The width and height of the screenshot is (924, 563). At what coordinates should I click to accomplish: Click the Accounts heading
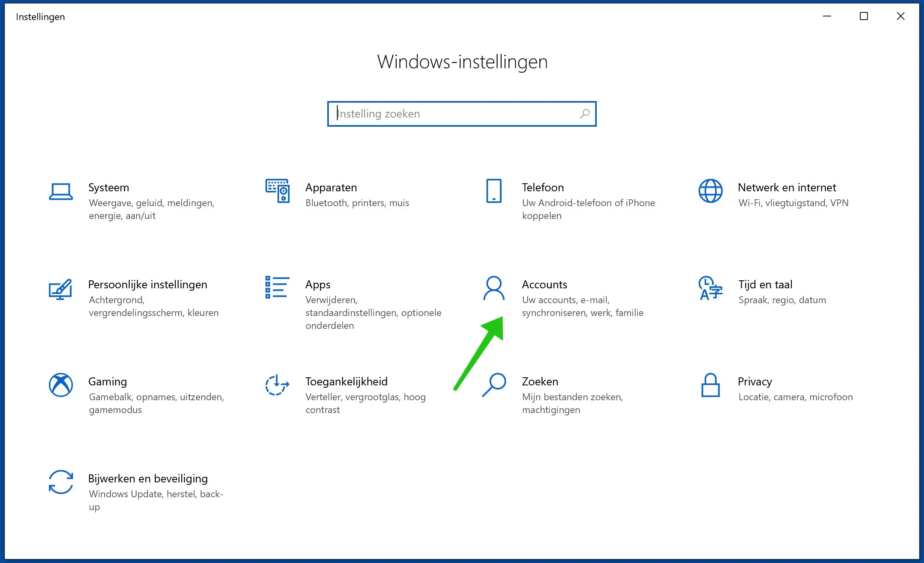pyautogui.click(x=545, y=284)
